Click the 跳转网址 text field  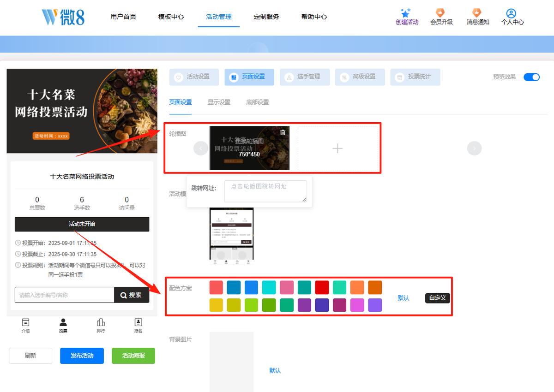(265, 191)
